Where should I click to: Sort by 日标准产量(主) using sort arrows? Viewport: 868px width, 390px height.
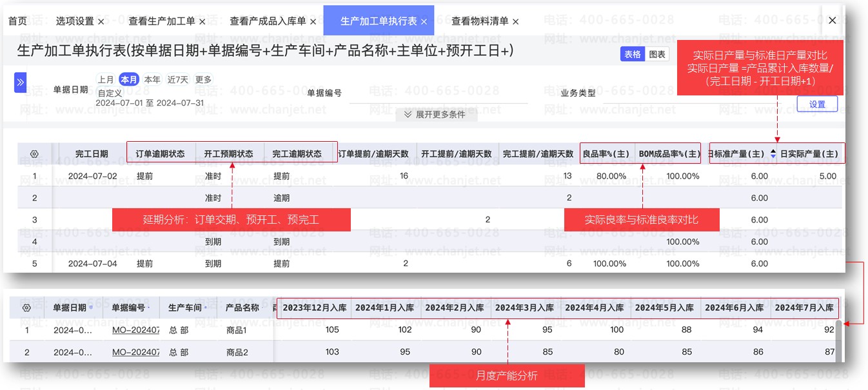point(773,154)
